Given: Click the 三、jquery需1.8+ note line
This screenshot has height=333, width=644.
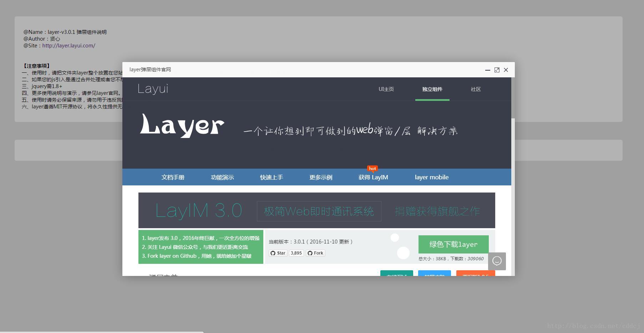Looking at the screenshot, I should point(42,86).
